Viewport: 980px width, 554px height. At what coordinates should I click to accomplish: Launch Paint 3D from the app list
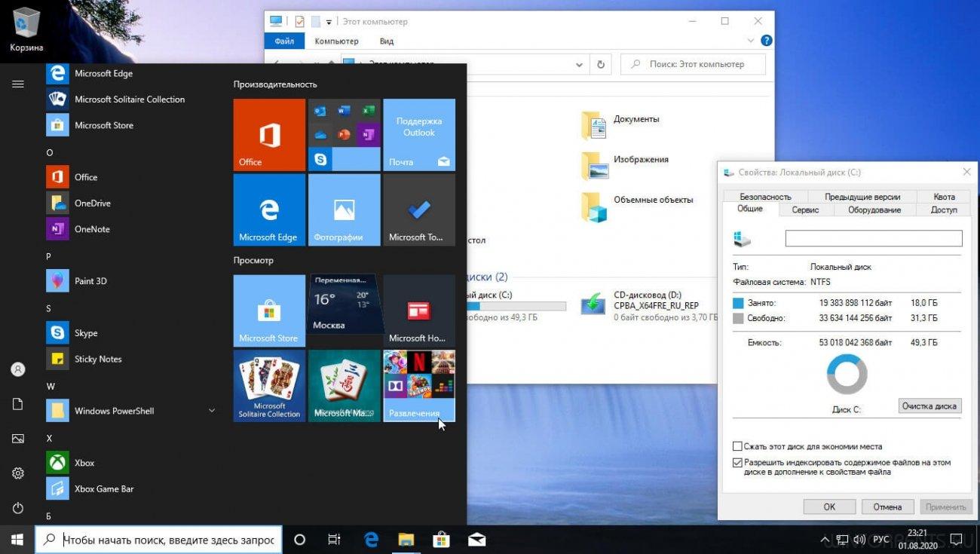(130, 281)
